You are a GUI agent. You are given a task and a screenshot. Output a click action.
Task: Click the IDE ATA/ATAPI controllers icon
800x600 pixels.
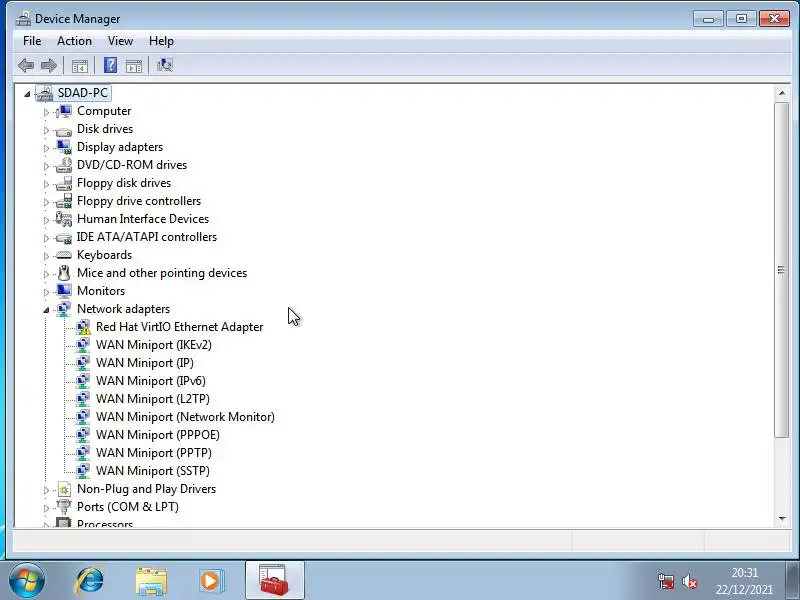[x=64, y=237]
